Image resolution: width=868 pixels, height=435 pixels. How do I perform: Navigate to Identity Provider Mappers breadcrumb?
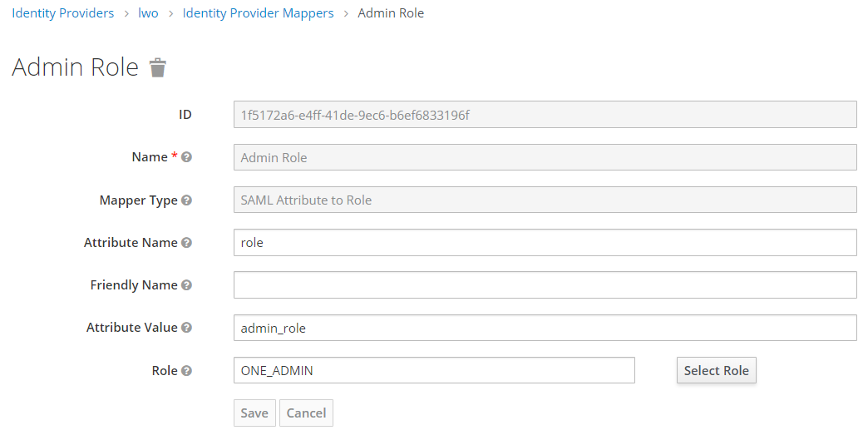coord(258,13)
